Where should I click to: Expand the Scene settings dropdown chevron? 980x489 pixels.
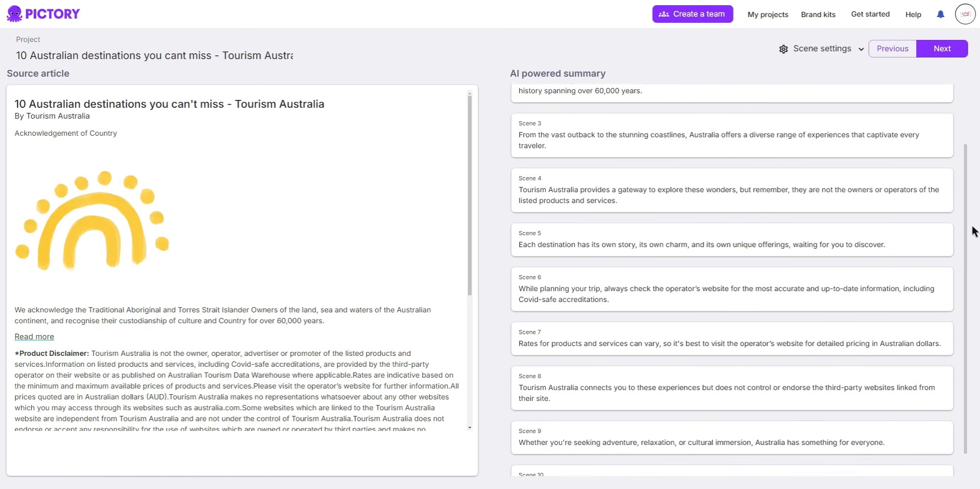(861, 49)
